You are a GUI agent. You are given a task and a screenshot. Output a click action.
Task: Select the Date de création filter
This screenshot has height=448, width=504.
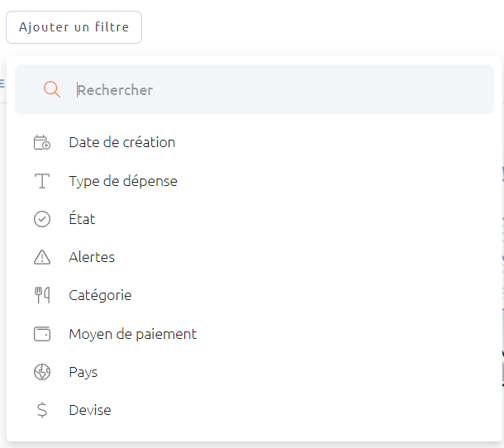click(122, 142)
